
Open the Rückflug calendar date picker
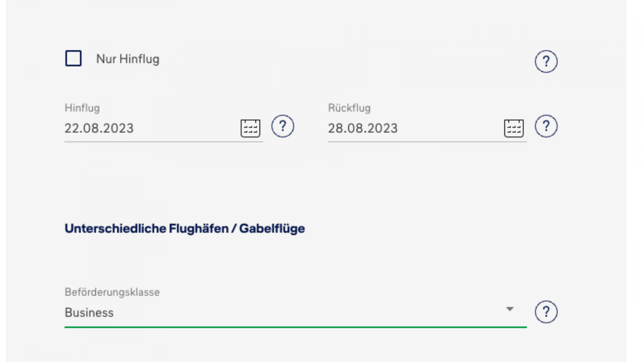pyautogui.click(x=514, y=128)
